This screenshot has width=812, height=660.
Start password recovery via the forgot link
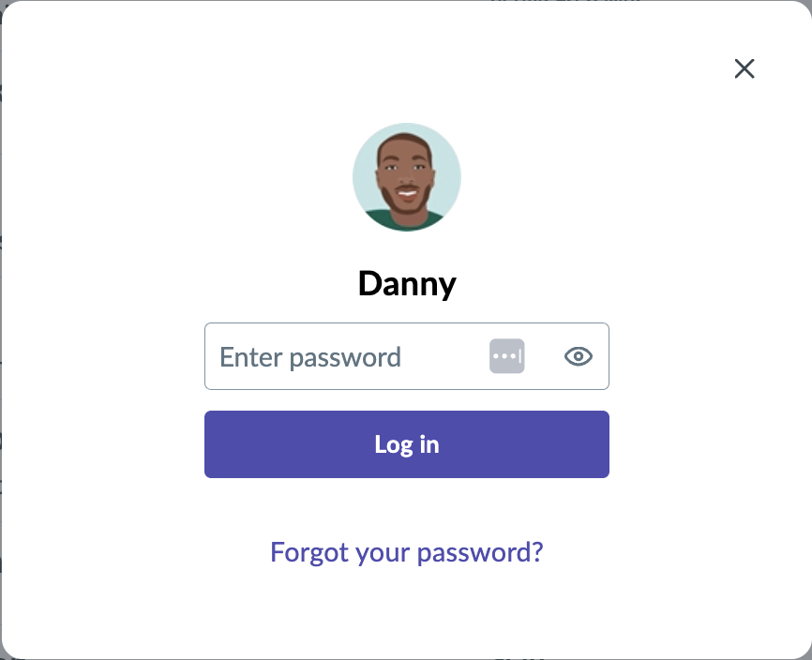click(x=407, y=551)
